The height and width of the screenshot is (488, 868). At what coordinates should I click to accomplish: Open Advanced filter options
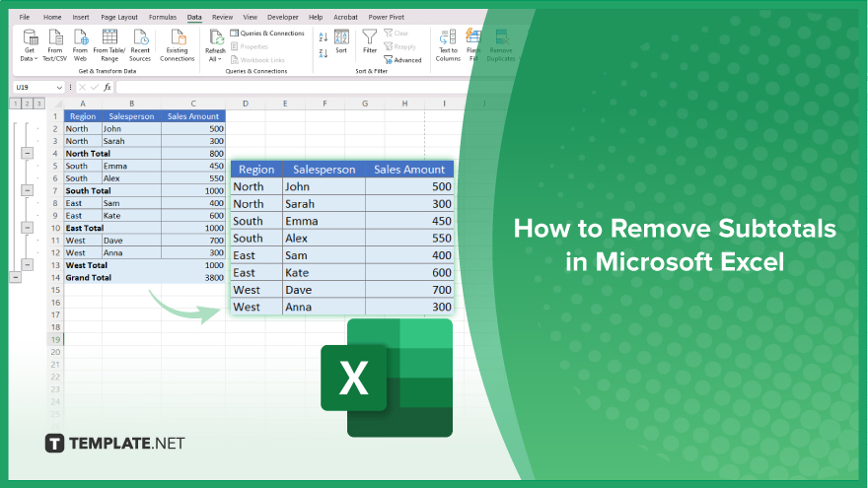[x=403, y=60]
